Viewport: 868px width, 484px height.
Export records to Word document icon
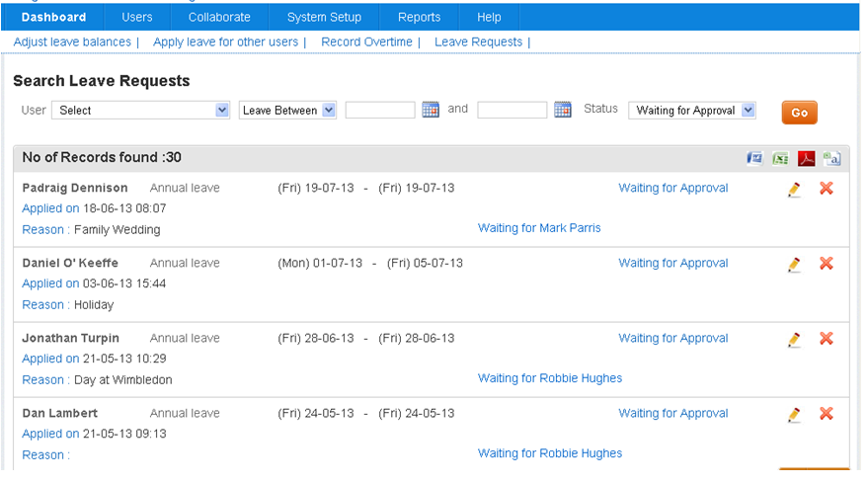click(x=754, y=158)
